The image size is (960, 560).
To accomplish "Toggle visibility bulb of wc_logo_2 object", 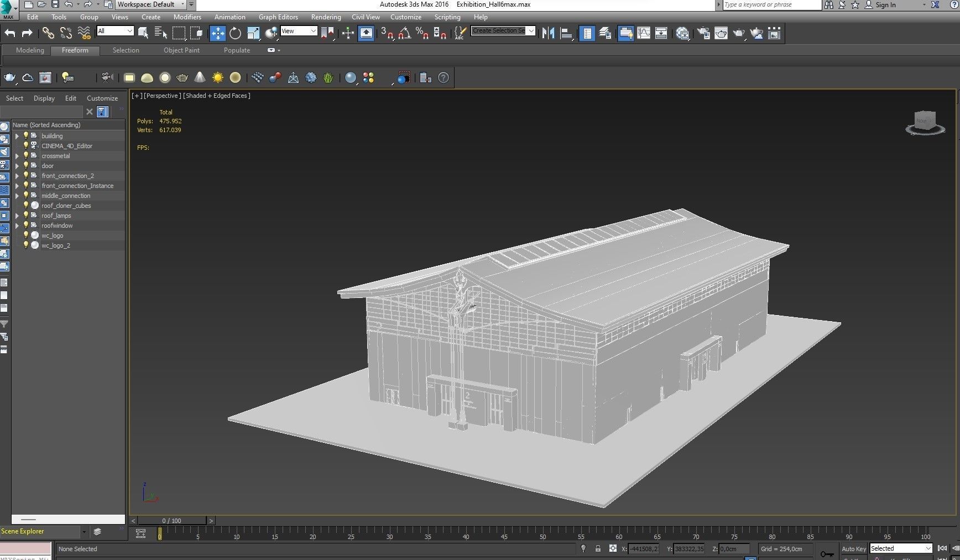I will point(25,245).
